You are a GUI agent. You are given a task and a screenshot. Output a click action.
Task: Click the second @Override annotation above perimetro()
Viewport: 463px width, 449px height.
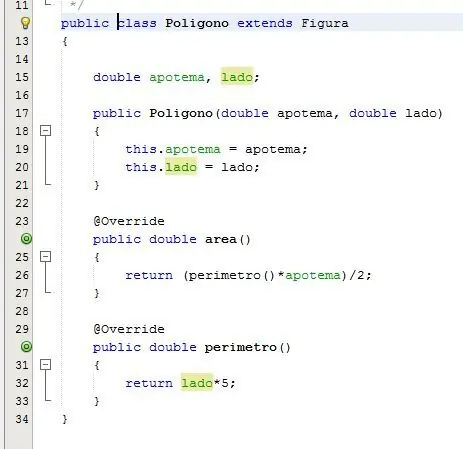click(129, 329)
